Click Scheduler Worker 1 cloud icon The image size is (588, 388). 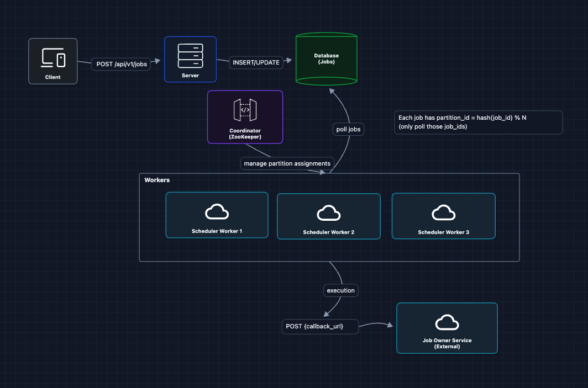(217, 211)
